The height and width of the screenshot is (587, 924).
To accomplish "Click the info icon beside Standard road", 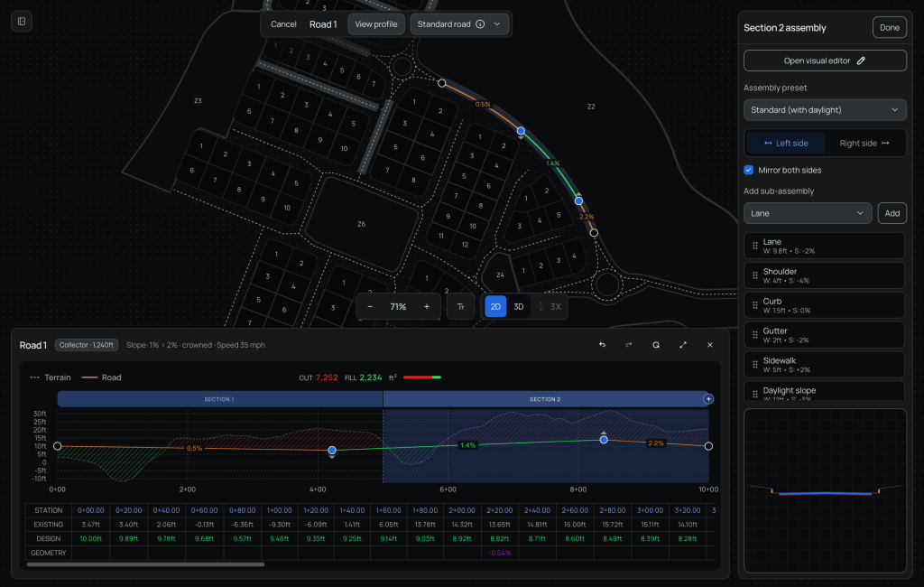I will 480,24.
